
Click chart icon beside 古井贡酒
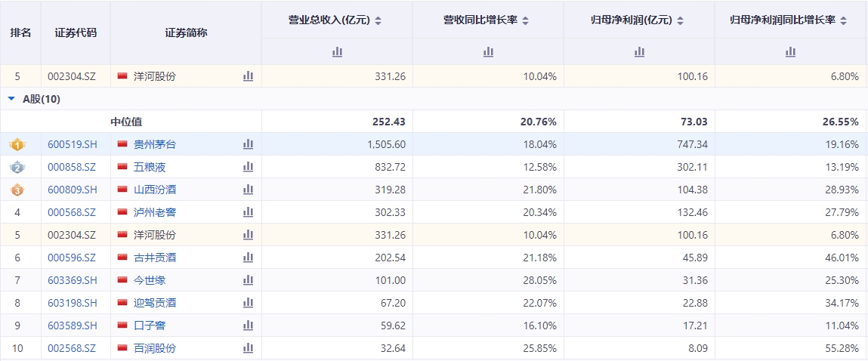coord(248,258)
